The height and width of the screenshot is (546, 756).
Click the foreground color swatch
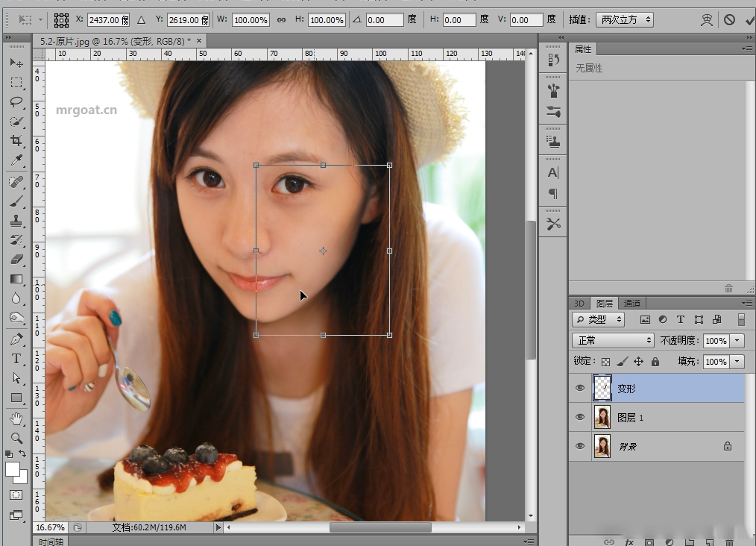(x=13, y=469)
